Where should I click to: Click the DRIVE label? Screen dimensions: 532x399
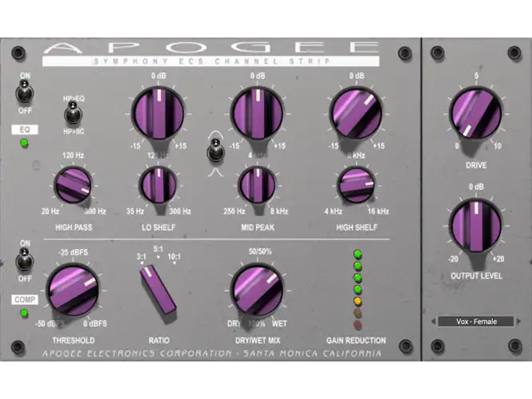tap(476, 165)
